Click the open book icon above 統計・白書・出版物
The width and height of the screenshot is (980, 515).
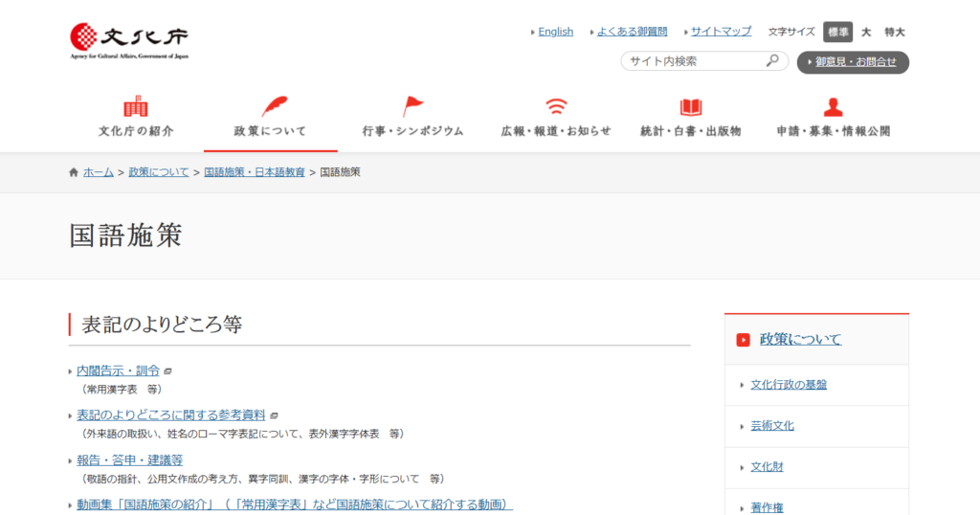pyautogui.click(x=691, y=107)
